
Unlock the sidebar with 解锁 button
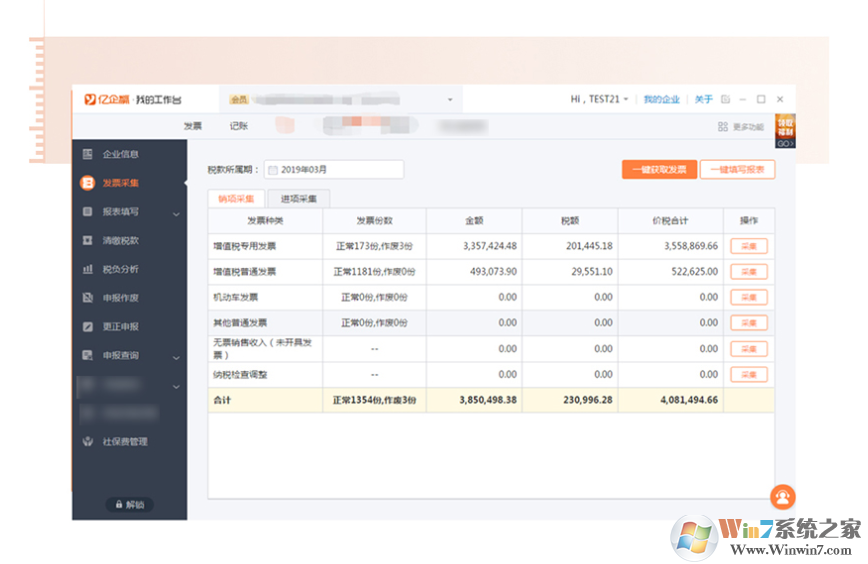pyautogui.click(x=130, y=504)
